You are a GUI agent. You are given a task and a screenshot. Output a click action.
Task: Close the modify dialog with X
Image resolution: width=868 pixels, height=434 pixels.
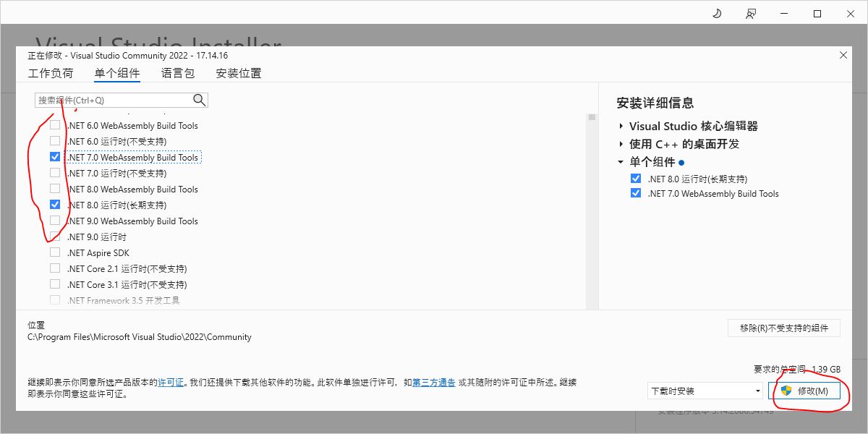[x=843, y=56]
